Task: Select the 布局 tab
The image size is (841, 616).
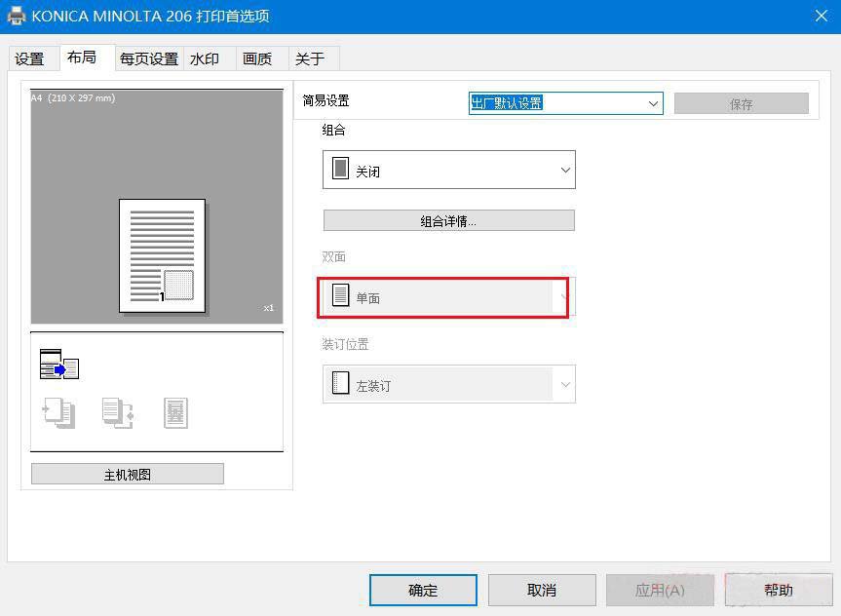Action: coord(87,58)
